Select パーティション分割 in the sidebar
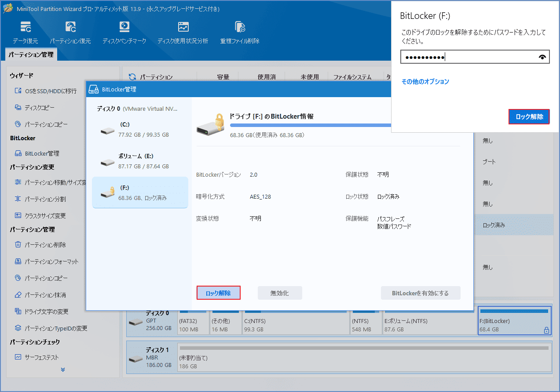Screen dimensions: 560x392 [x=40, y=199]
